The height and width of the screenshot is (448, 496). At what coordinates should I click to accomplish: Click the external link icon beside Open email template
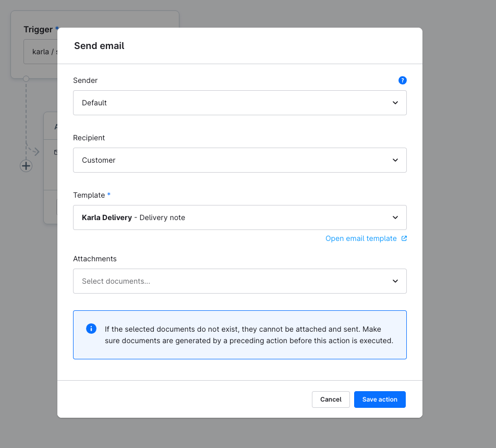coord(403,238)
